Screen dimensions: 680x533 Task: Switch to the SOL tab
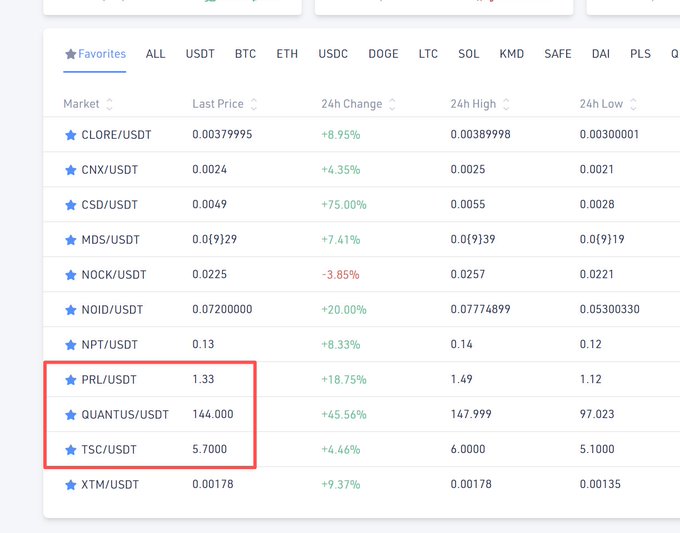tap(468, 54)
